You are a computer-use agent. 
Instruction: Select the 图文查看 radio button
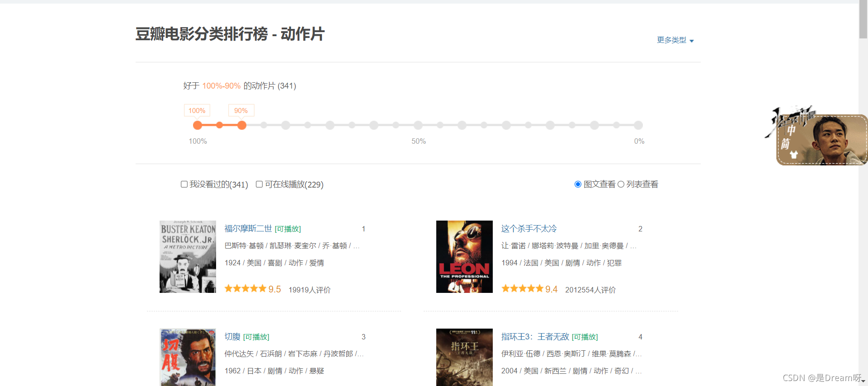click(578, 184)
